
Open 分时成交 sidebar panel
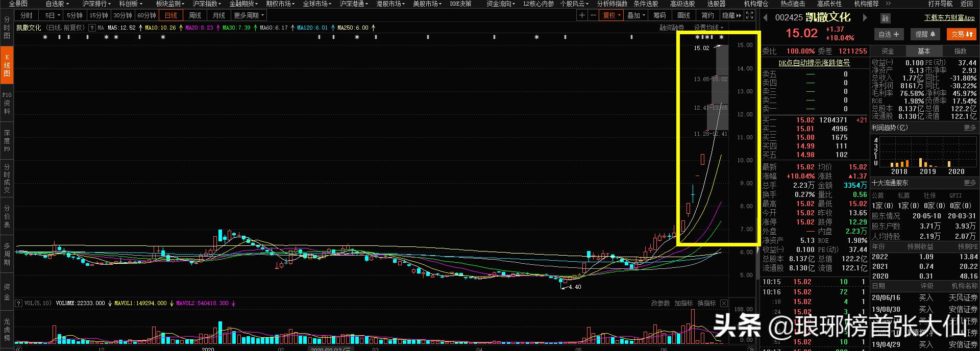tap(7, 178)
